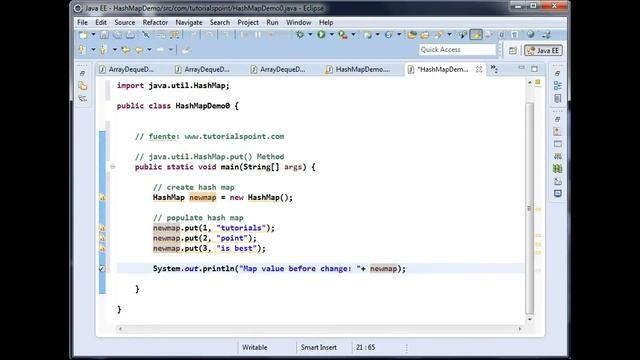640x360 pixels.
Task: Open the Debug dropdown arrow
Action: point(310,35)
